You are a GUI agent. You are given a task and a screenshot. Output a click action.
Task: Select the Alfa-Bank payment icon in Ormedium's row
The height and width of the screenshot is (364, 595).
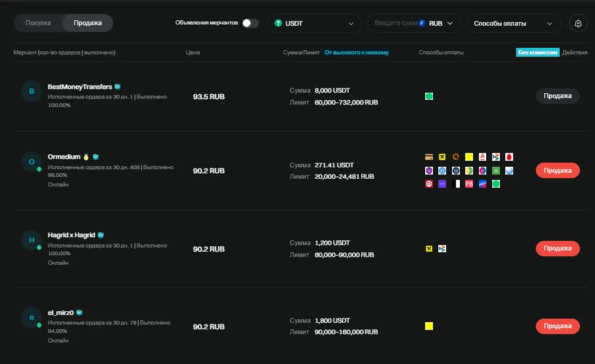tap(481, 157)
